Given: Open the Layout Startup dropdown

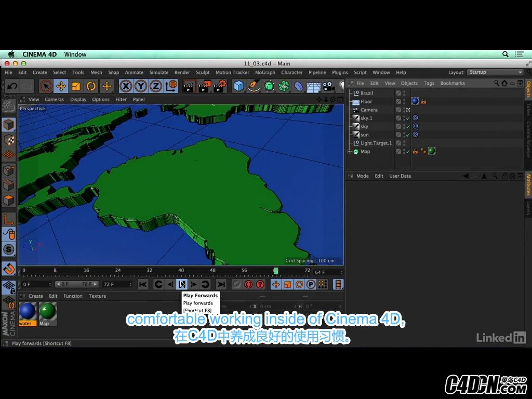Looking at the screenshot, I should coord(495,72).
